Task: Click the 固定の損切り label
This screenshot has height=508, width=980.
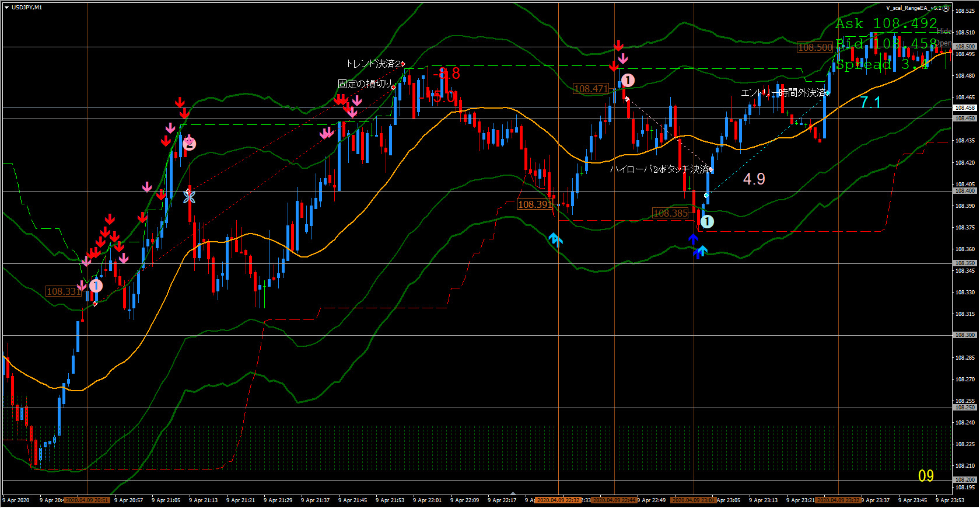Action: pos(365,84)
